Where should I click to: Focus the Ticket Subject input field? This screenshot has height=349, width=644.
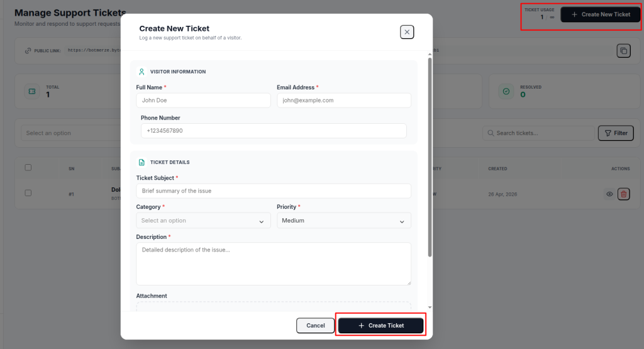[274, 191]
